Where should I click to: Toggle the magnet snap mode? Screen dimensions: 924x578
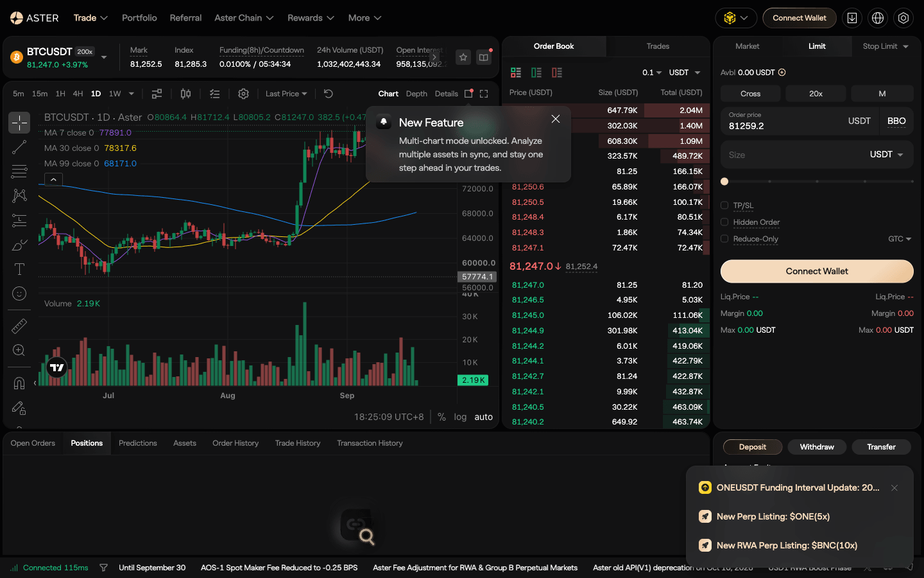(x=19, y=383)
